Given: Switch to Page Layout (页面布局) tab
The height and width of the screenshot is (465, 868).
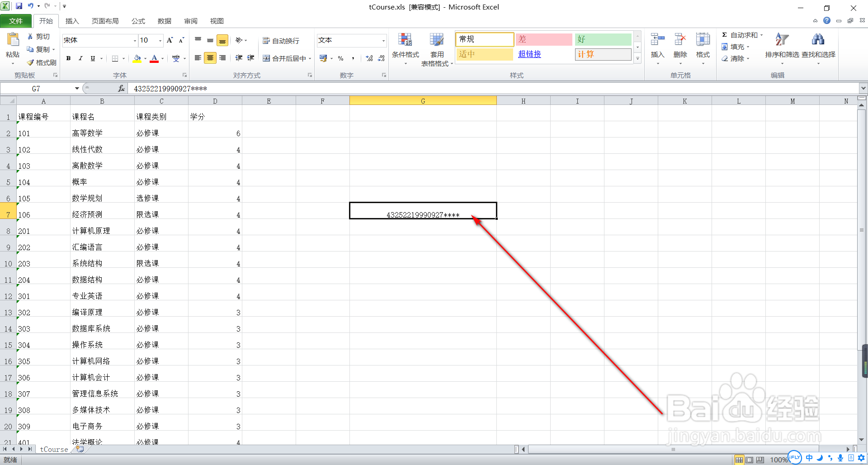Looking at the screenshot, I should (x=105, y=21).
